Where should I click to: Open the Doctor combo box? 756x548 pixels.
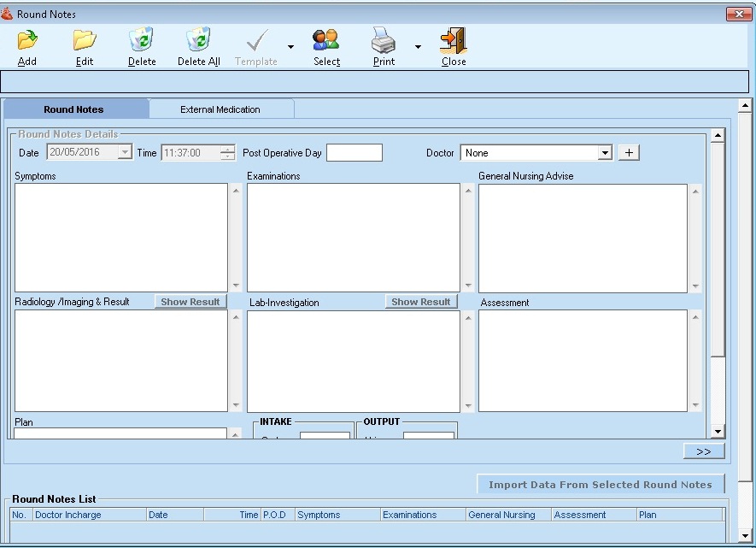[x=605, y=153]
